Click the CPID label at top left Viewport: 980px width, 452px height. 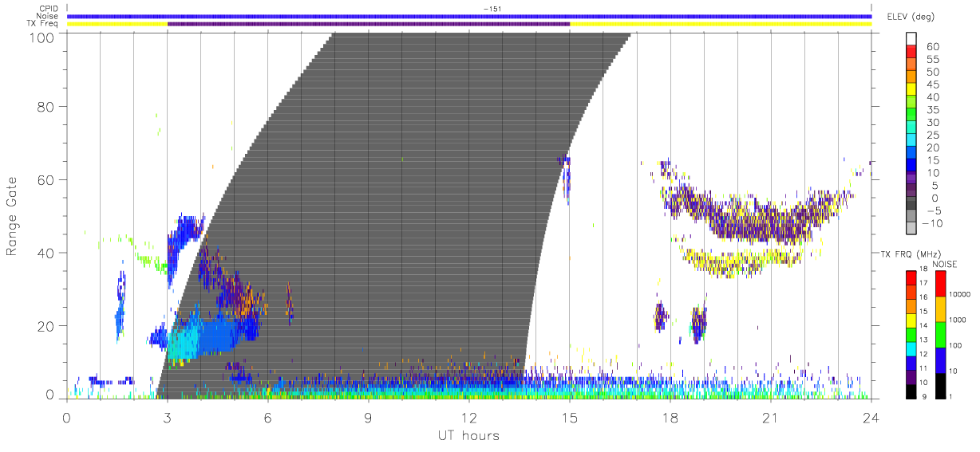(49, 9)
